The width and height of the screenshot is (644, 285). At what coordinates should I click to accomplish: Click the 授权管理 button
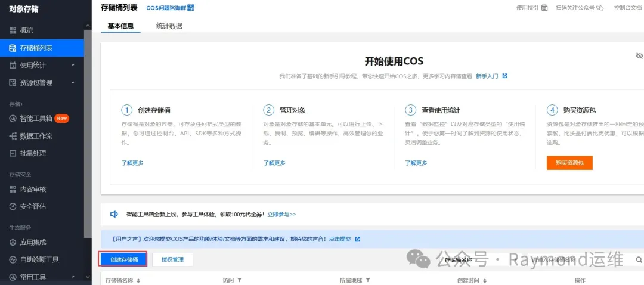click(172, 259)
